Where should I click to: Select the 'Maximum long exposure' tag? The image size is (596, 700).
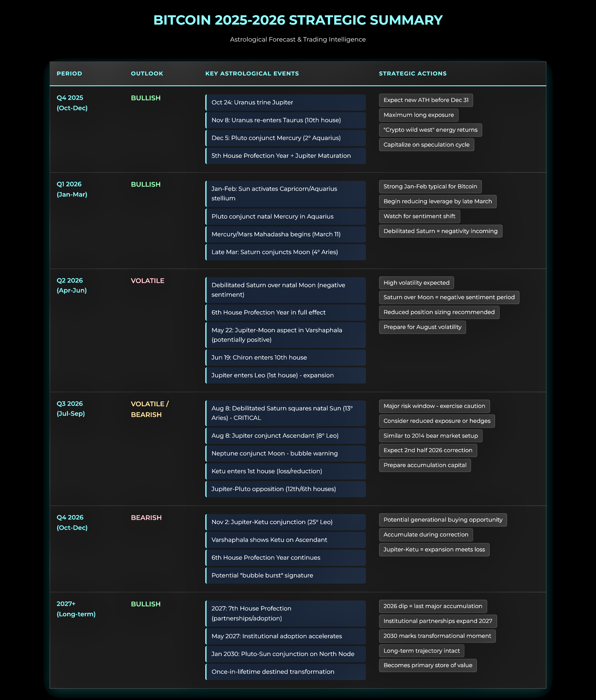coord(418,115)
